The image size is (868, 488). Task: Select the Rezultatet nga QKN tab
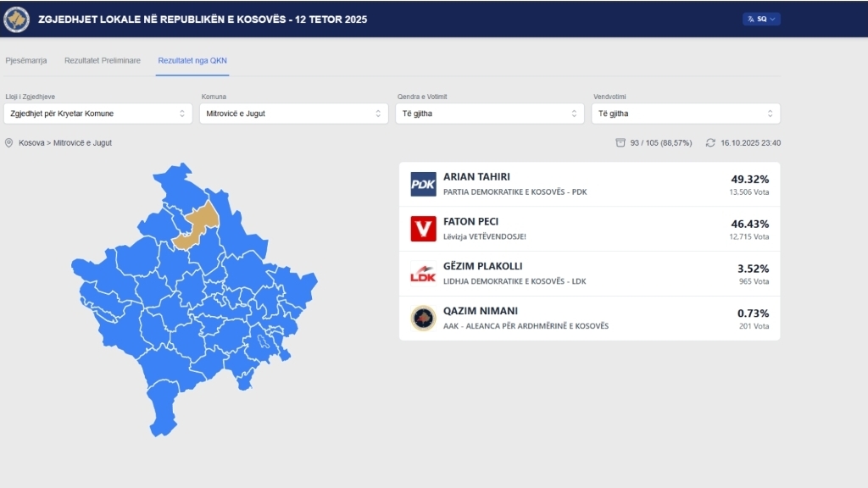pyautogui.click(x=192, y=61)
